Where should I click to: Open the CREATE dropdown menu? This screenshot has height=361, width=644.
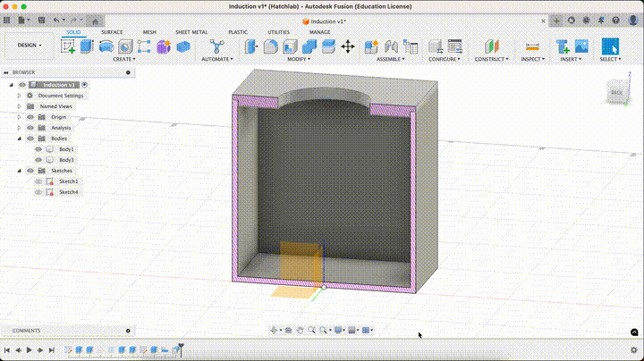coord(124,59)
